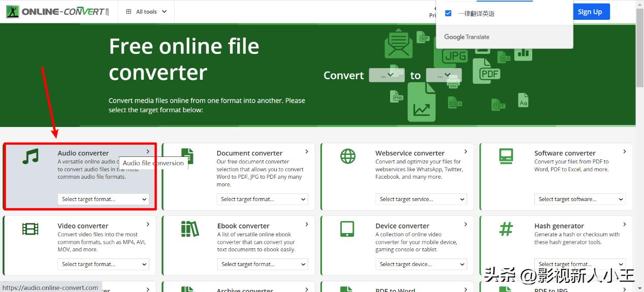Open Audio converter target format dropdown

(104, 199)
